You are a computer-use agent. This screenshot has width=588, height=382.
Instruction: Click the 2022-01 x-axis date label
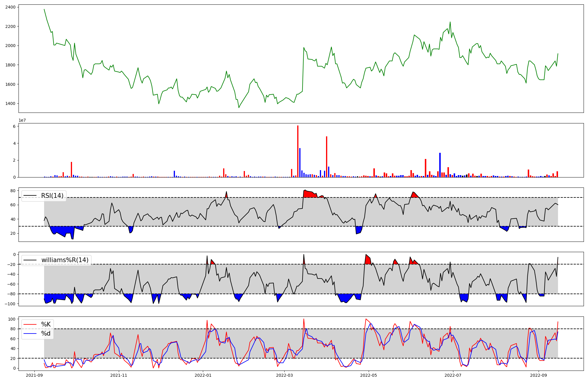tap(203, 375)
